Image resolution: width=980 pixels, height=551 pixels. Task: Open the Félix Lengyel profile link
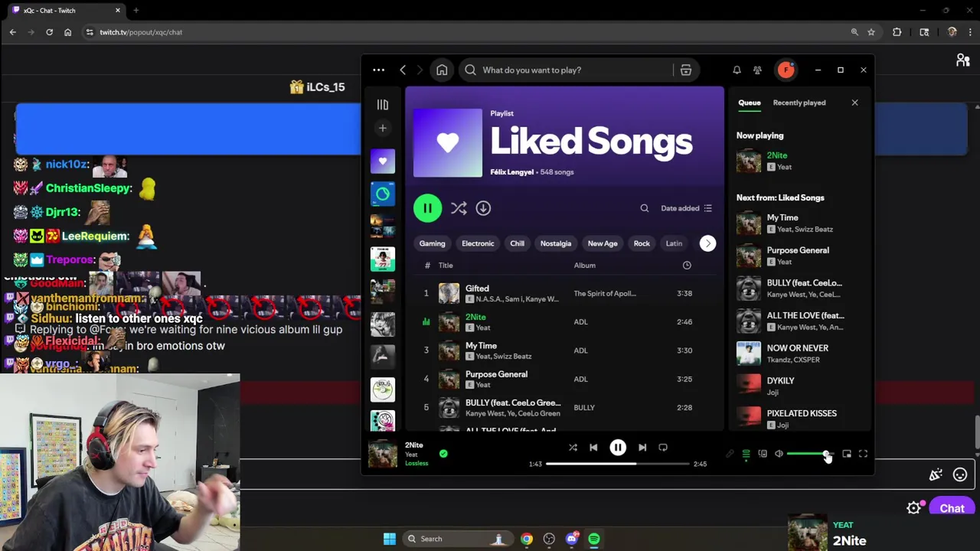(511, 172)
